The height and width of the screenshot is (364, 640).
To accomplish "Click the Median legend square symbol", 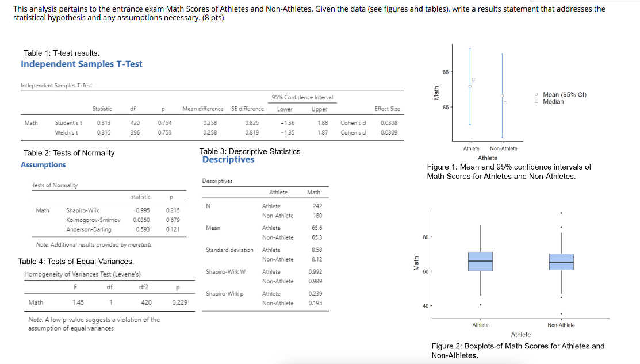I will 536,101.
